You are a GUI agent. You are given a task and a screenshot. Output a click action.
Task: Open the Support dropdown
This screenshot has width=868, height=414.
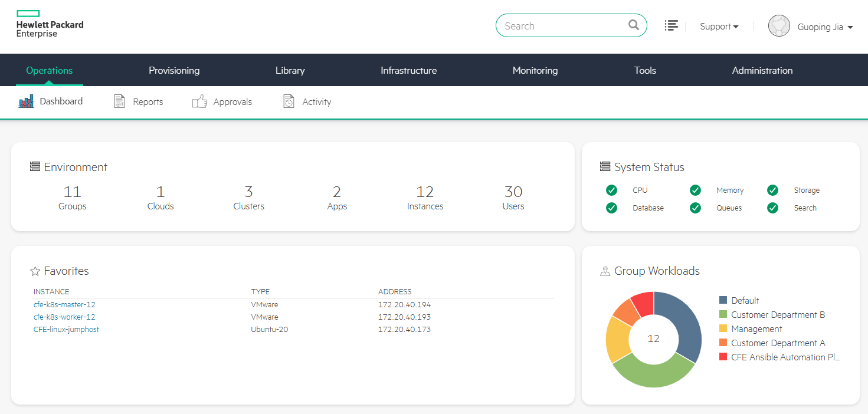tap(719, 26)
